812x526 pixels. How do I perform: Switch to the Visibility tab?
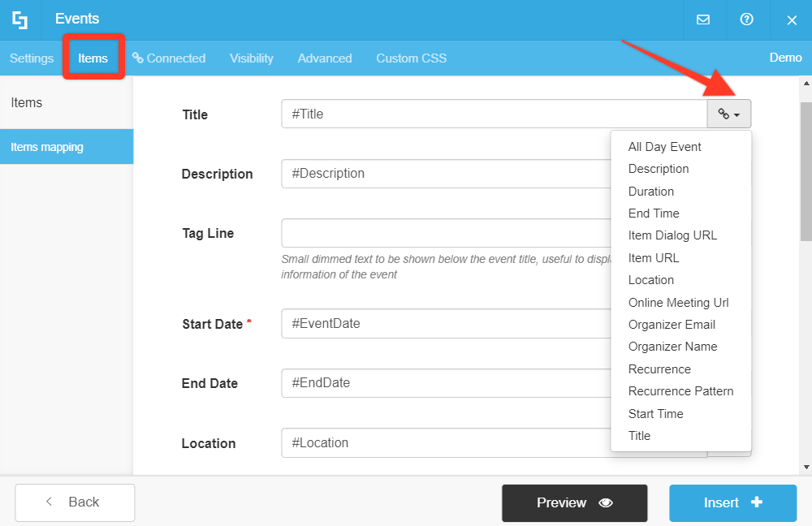pos(251,58)
